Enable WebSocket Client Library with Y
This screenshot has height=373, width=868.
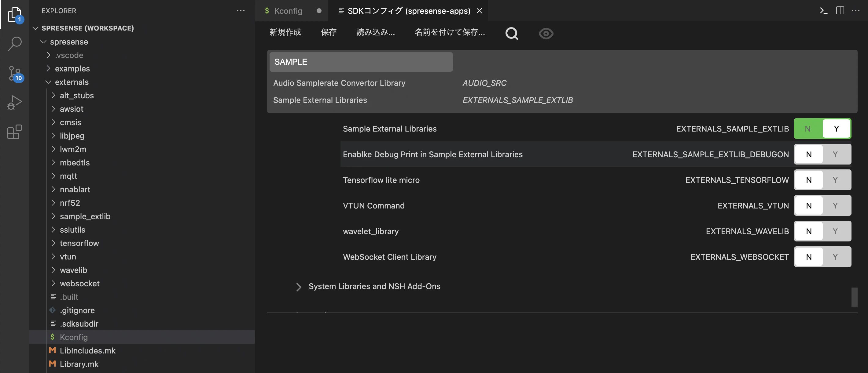(x=836, y=256)
